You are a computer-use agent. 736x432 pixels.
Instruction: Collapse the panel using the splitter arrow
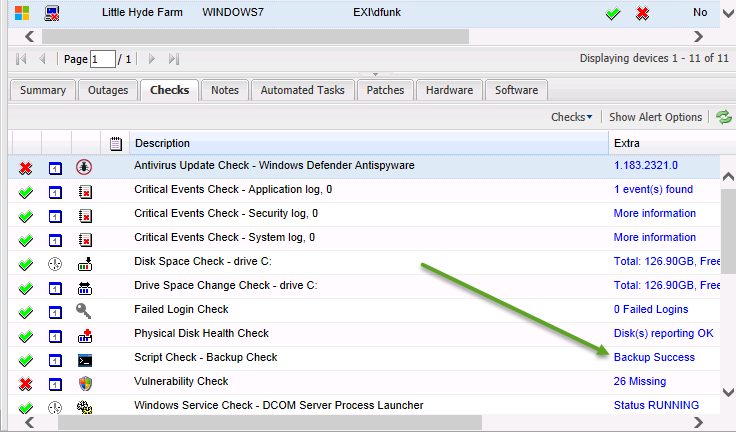click(x=376, y=74)
